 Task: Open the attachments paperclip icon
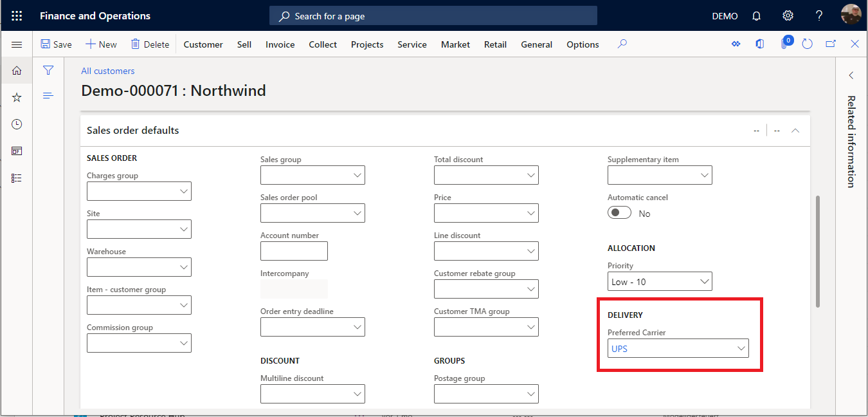click(784, 44)
